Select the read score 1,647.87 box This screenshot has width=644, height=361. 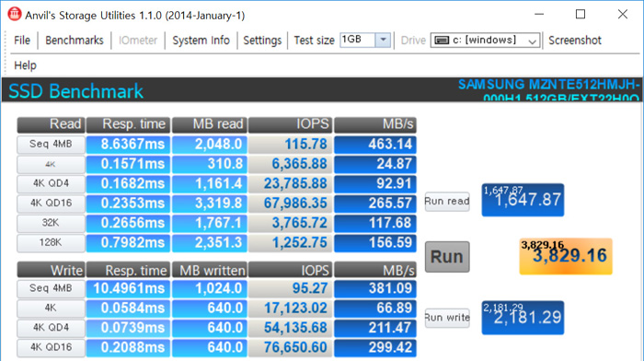pyautogui.click(x=523, y=200)
